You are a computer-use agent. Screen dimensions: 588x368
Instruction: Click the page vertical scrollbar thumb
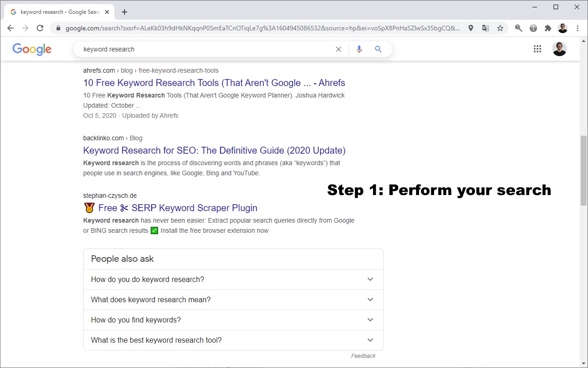584,170
